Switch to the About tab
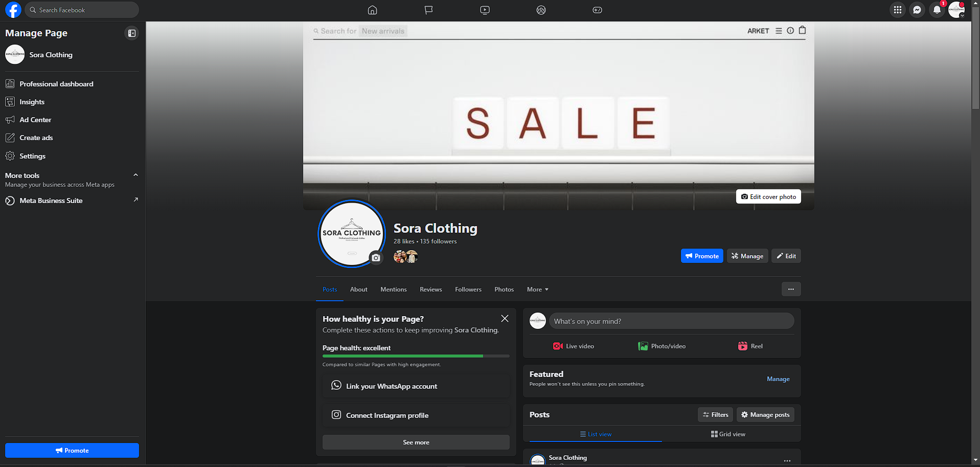This screenshot has width=980, height=467. [359, 290]
